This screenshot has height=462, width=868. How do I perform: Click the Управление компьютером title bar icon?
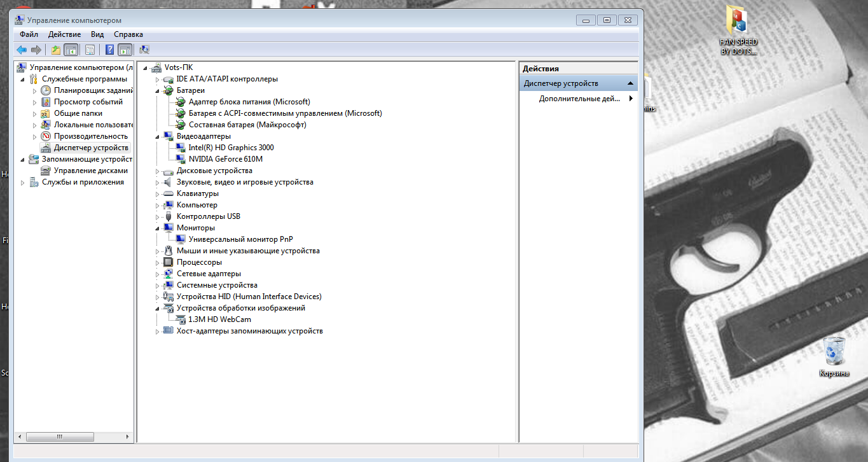tap(20, 20)
